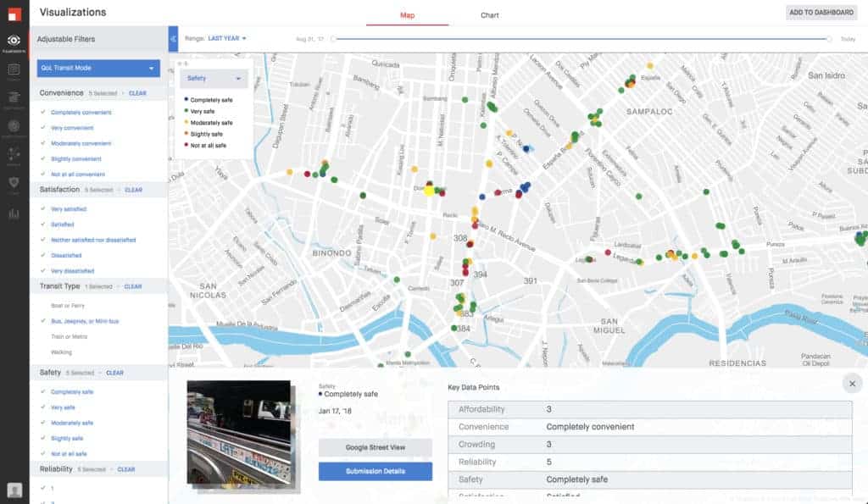Open the photo gallery sidebar icon

coord(14,69)
